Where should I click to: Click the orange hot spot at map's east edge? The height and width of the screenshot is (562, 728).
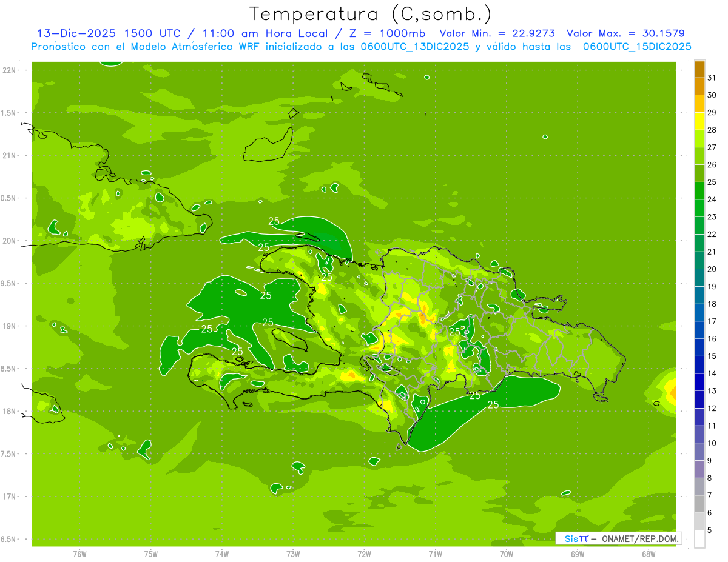pyautogui.click(x=670, y=388)
